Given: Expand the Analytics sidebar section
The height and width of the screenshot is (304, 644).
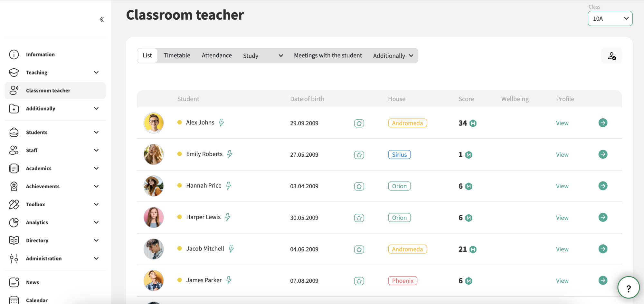Looking at the screenshot, I should (55, 222).
